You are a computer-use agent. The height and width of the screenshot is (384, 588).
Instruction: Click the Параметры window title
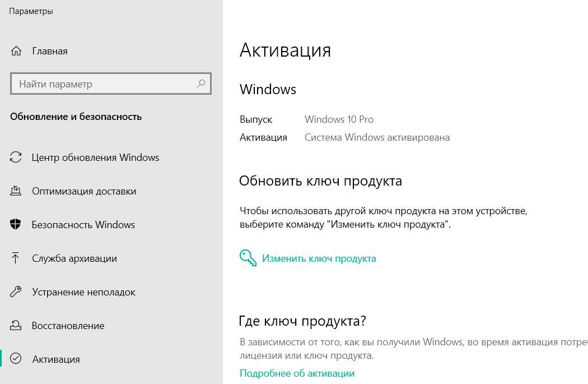(31, 11)
